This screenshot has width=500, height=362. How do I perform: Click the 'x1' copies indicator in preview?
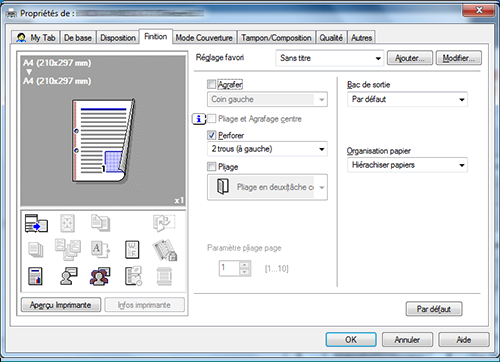179,200
